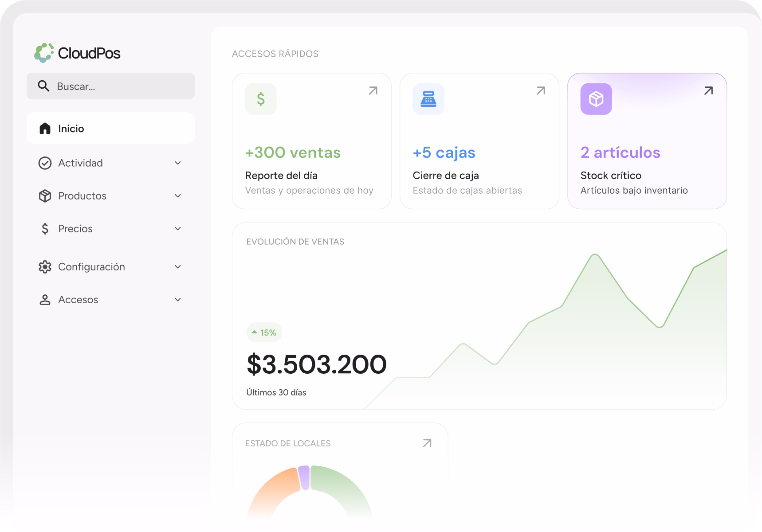Click the +300 ventas figure
This screenshot has height=532, width=762.
click(x=293, y=153)
